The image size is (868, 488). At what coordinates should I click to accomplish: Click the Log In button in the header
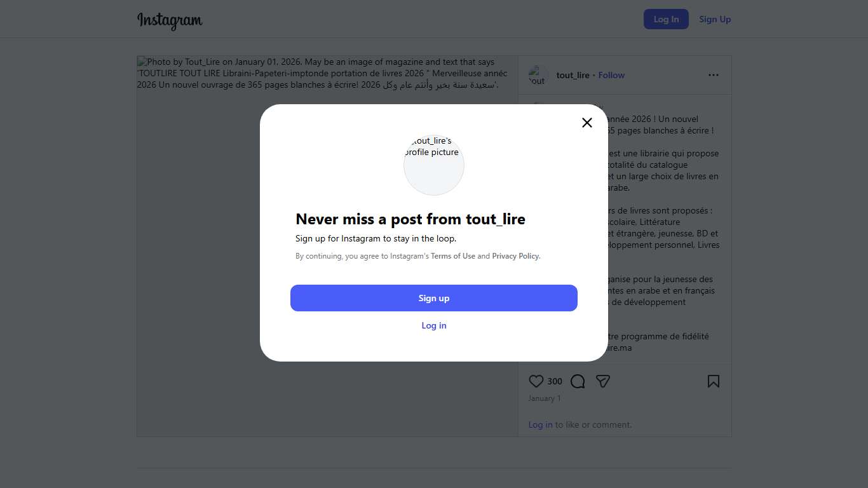point(666,19)
